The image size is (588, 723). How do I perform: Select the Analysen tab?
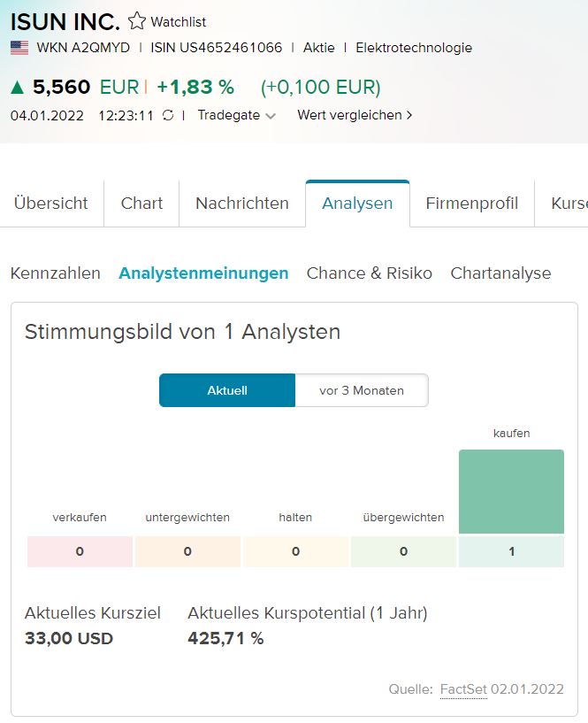click(x=357, y=204)
